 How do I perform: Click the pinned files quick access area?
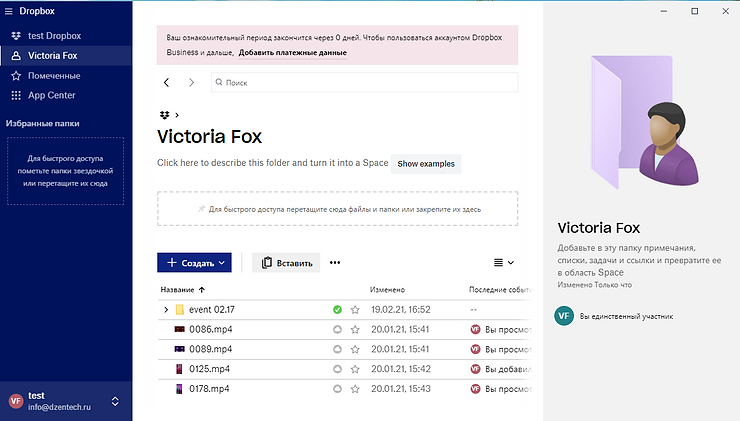tap(337, 209)
